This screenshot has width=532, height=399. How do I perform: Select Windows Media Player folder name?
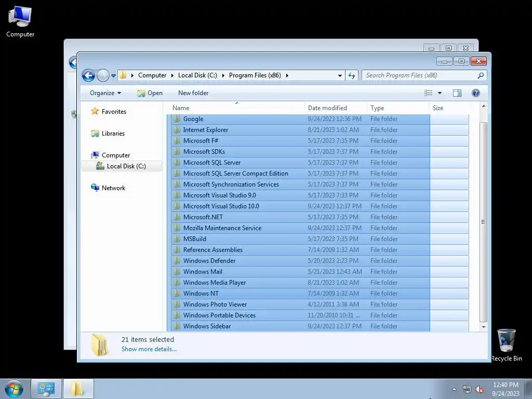(215, 282)
